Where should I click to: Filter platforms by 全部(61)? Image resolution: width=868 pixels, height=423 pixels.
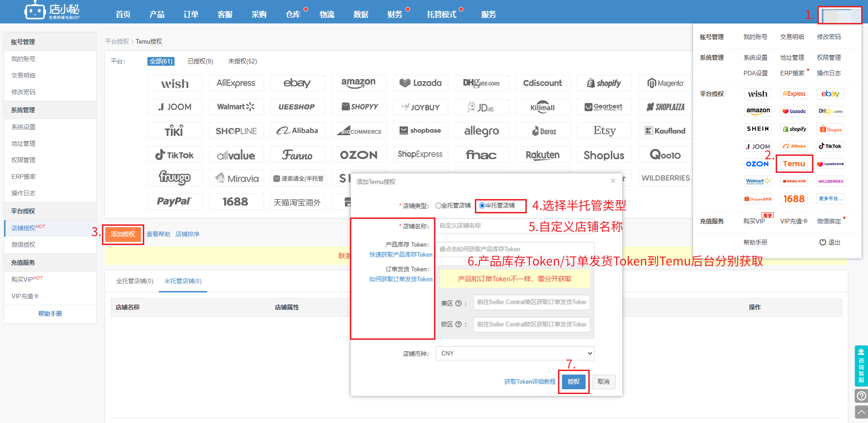[x=161, y=61]
